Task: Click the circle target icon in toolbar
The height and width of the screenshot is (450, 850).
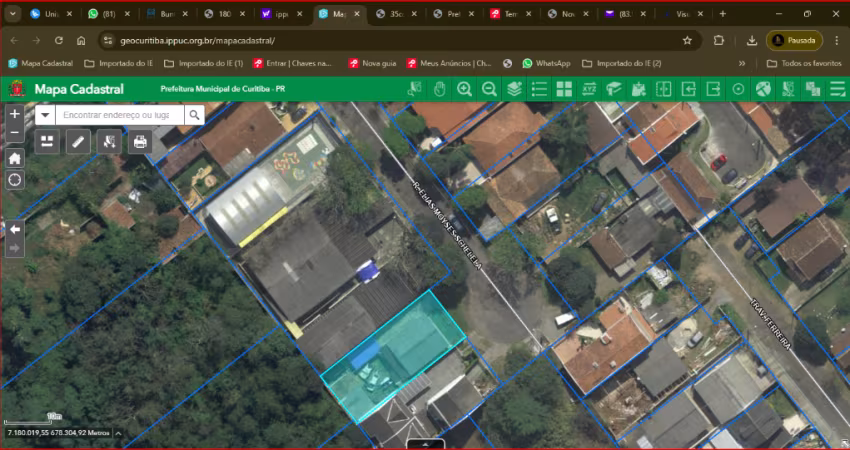Action: point(738,89)
